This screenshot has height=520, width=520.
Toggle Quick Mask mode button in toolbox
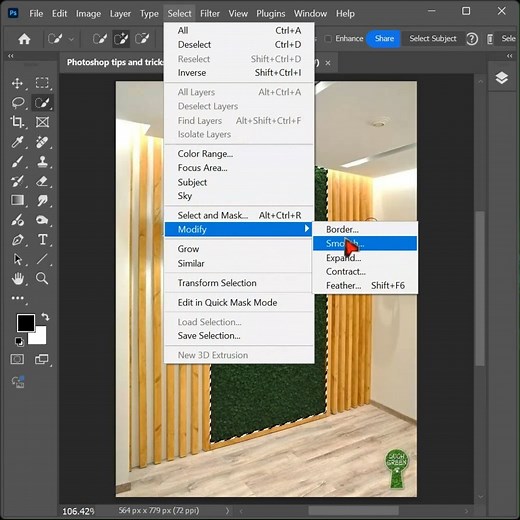(x=17, y=359)
